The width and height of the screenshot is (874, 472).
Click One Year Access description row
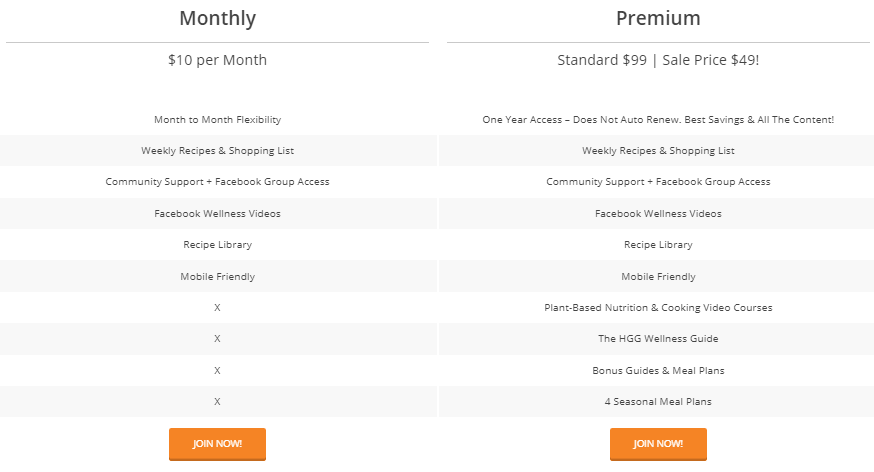(x=658, y=120)
